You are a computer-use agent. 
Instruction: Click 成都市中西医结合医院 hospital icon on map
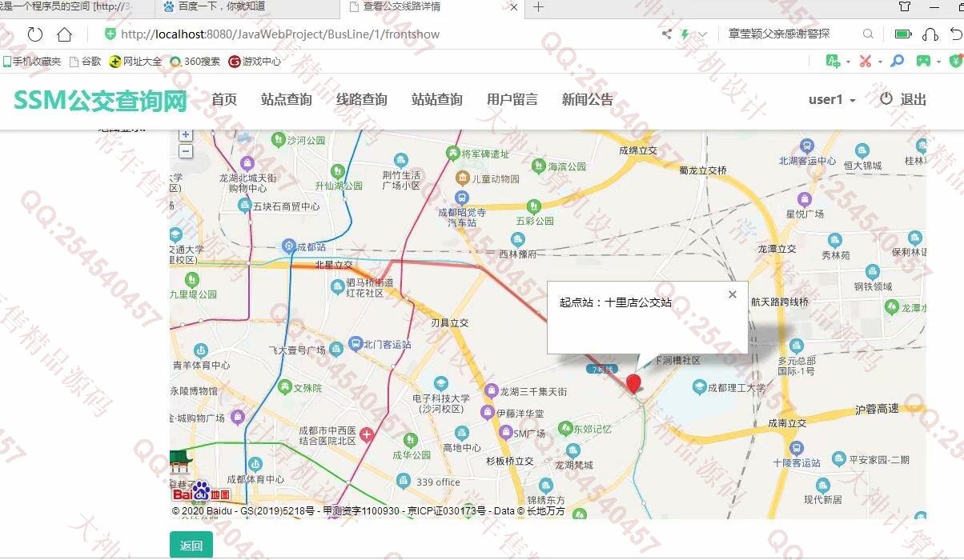pos(367,434)
